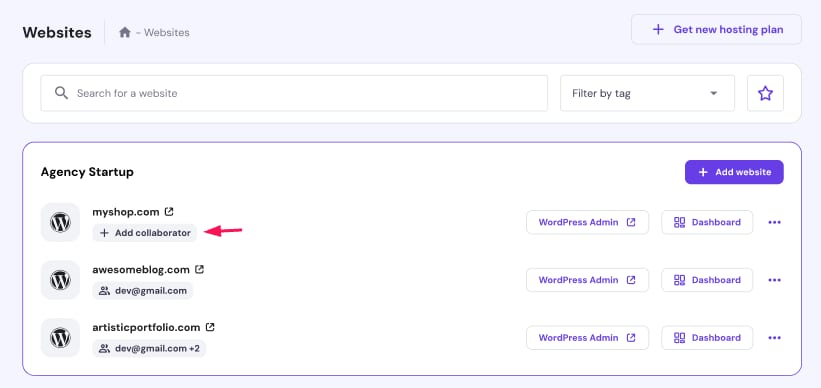Click Add collaborator under myshop.com

pyautogui.click(x=145, y=233)
